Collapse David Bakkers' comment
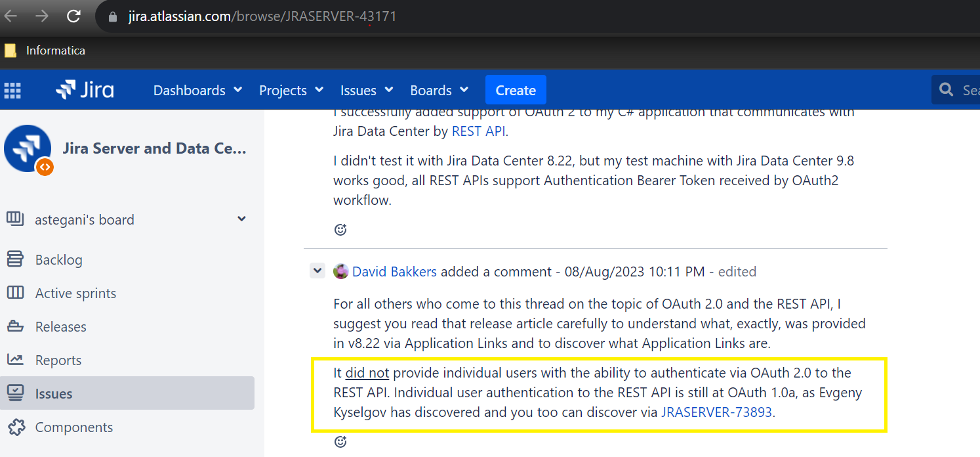Screen dimensions: 980x457 pyautogui.click(x=317, y=271)
